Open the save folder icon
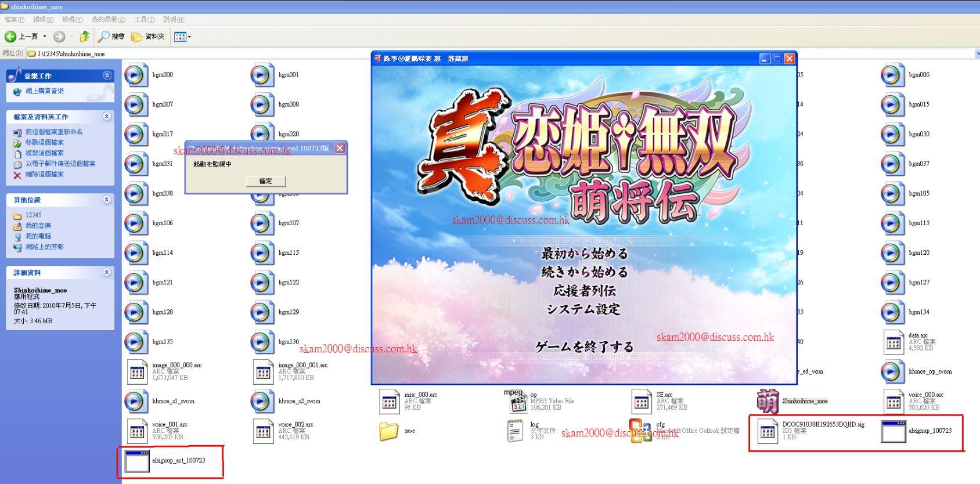Screen dimensions: 980x484 click(x=388, y=431)
